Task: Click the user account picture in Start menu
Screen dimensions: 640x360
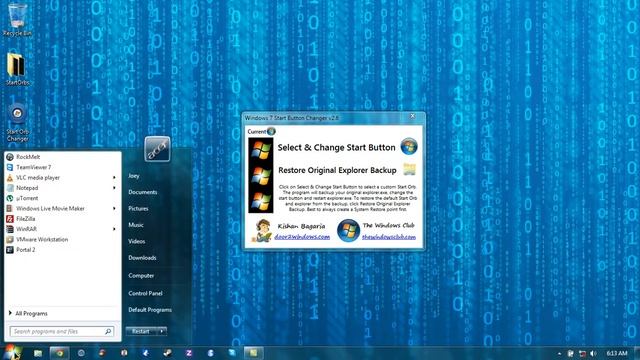Action: coord(157,149)
